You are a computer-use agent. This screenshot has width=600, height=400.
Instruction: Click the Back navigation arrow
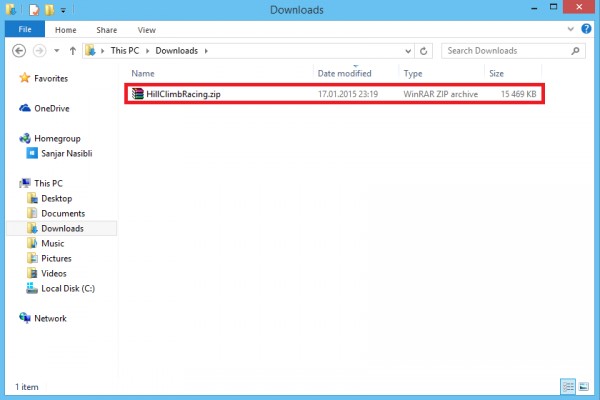(19, 51)
